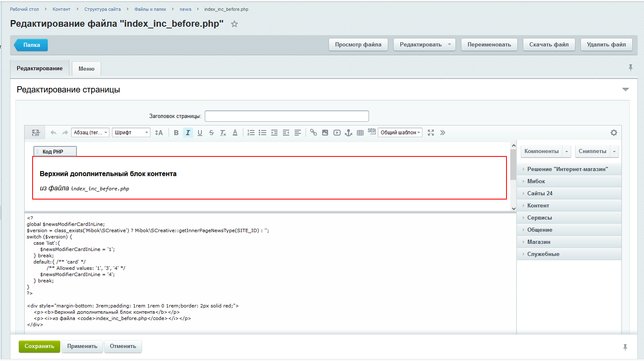Open text color picker
The width and height of the screenshot is (644, 361).
coord(235,133)
